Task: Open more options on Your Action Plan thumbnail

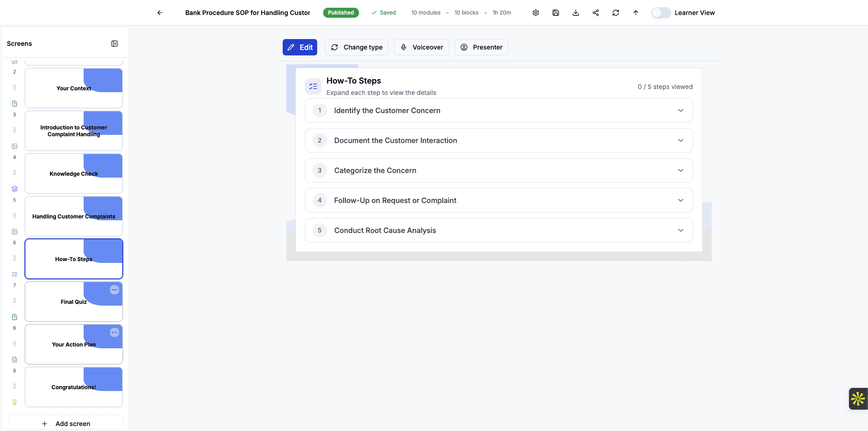Action: point(115,332)
